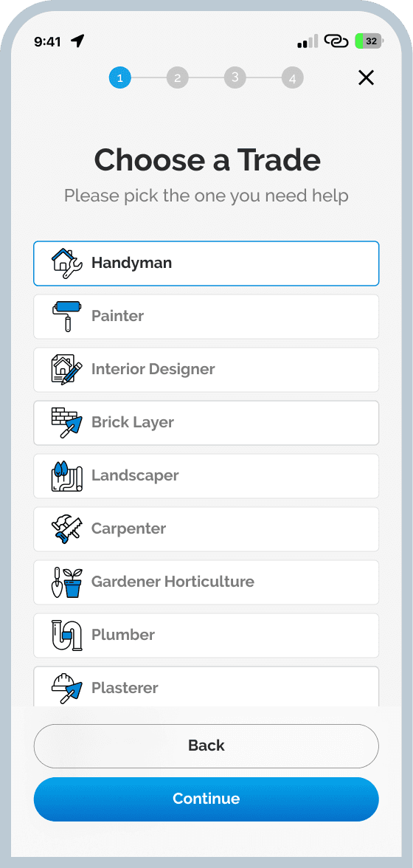This screenshot has height=868, width=413.
Task: Click the Interior Designer blueprint pencil icon
Action: point(67,369)
